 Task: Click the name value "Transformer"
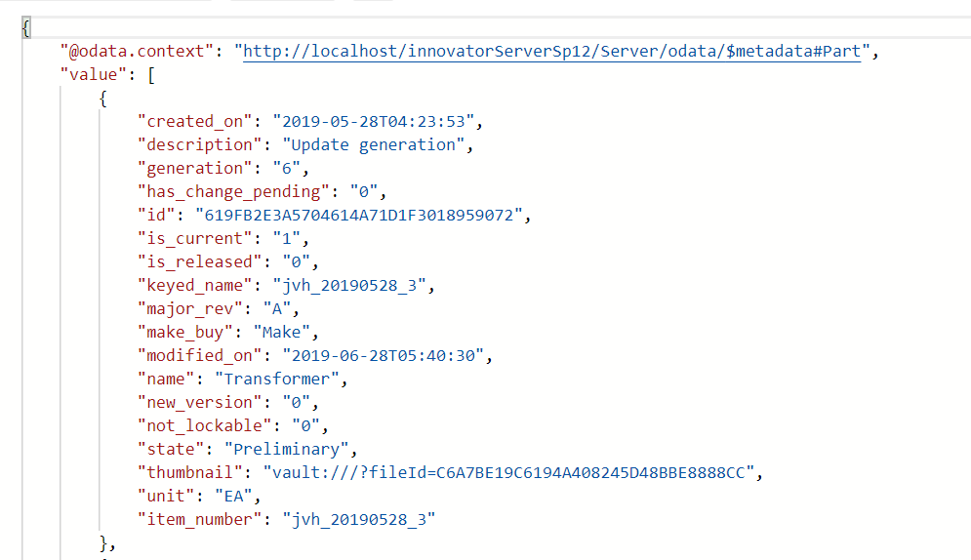click(x=277, y=380)
